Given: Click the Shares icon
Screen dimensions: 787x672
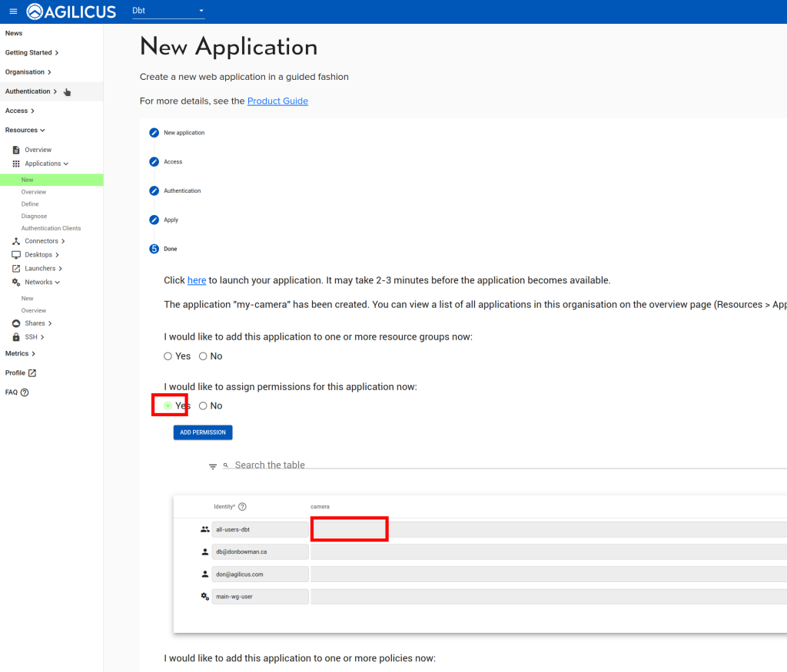Looking at the screenshot, I should (x=16, y=323).
